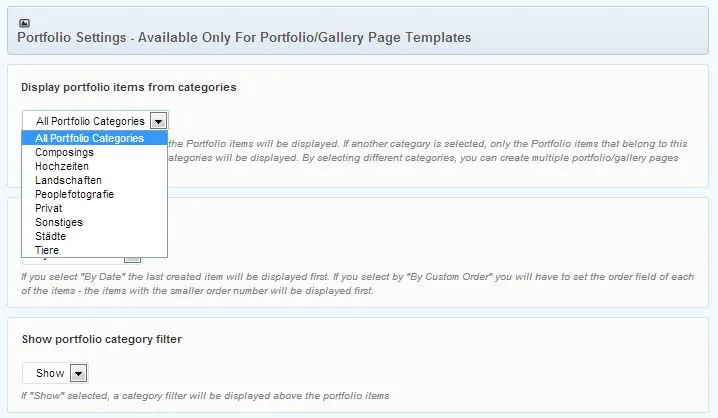Collapse the categories dropdown using its arrow
This screenshot has height=418, width=718.
(158, 121)
